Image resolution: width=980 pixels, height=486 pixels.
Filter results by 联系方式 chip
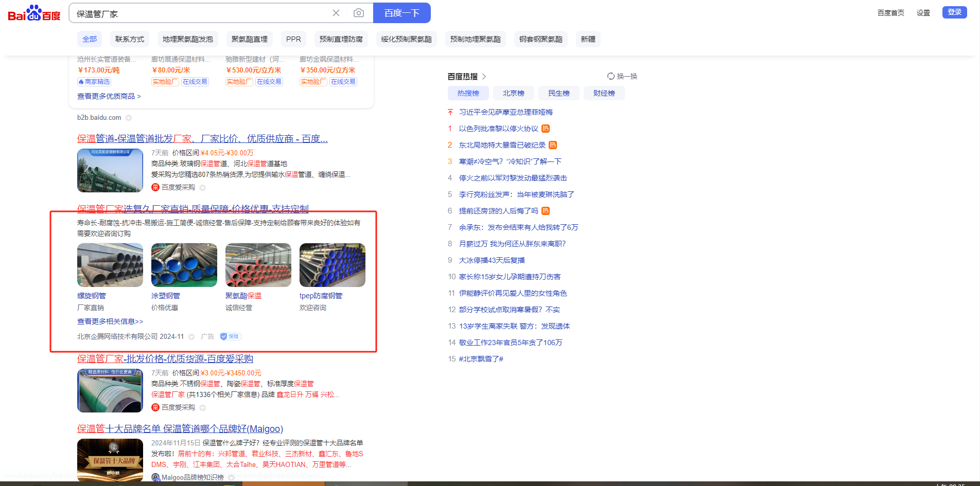130,39
